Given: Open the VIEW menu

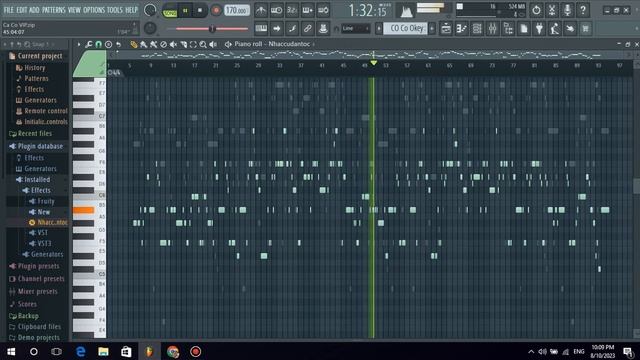Looking at the screenshot, I should tap(74, 10).
